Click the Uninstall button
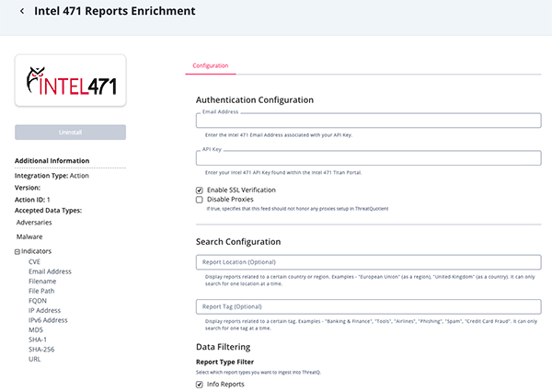Image resolution: width=552 pixels, height=392 pixels. [x=71, y=133]
